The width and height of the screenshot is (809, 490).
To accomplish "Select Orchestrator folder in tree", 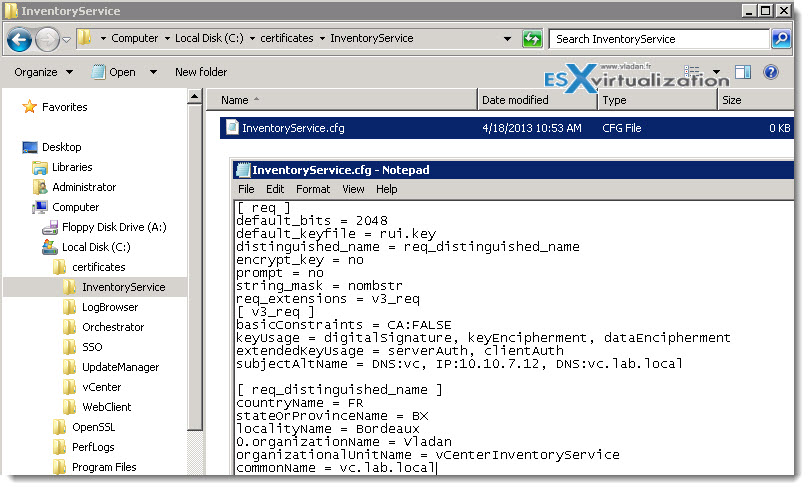I will pos(113,328).
